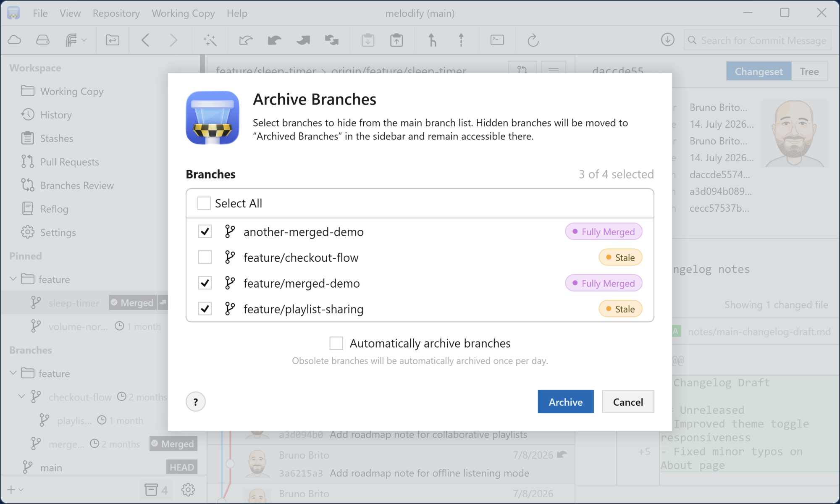Image resolution: width=840 pixels, height=504 pixels.
Task: Open the cloud services toolbar icon
Action: 15,40
